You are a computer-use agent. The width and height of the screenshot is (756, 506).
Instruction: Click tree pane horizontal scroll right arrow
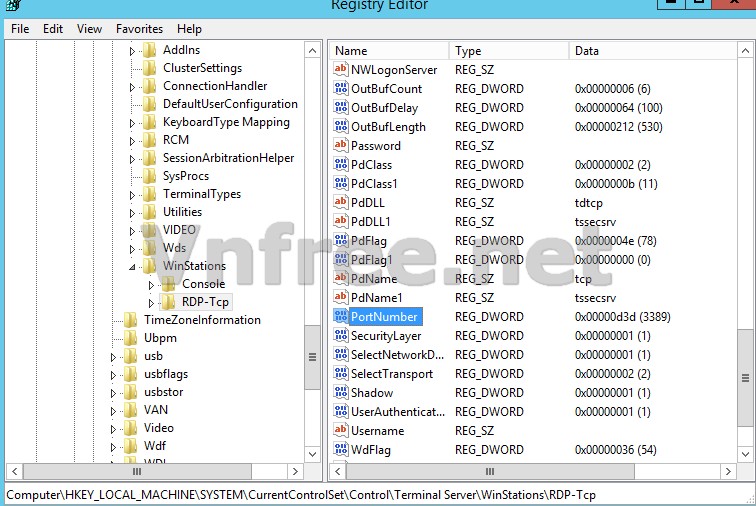(x=295, y=471)
